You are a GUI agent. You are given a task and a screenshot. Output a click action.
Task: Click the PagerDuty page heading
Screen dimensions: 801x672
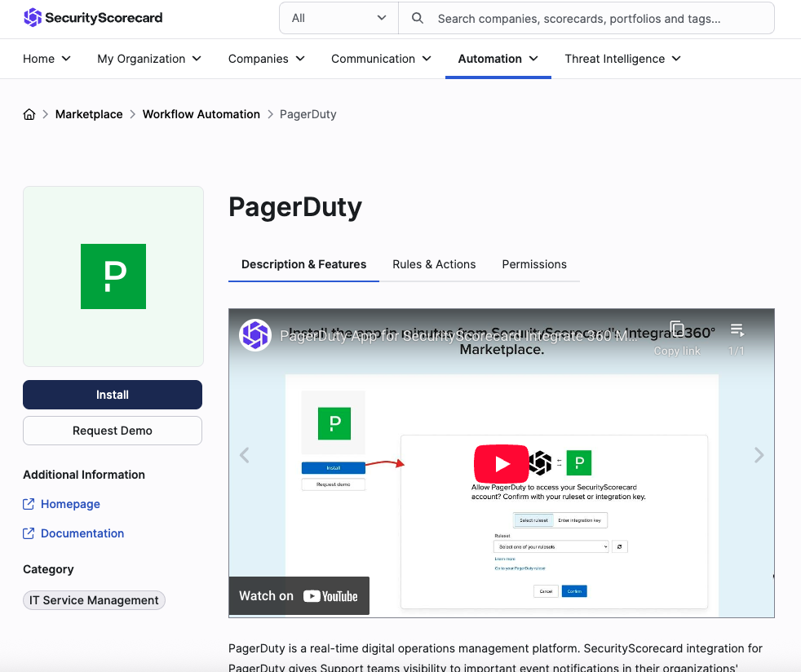point(295,207)
